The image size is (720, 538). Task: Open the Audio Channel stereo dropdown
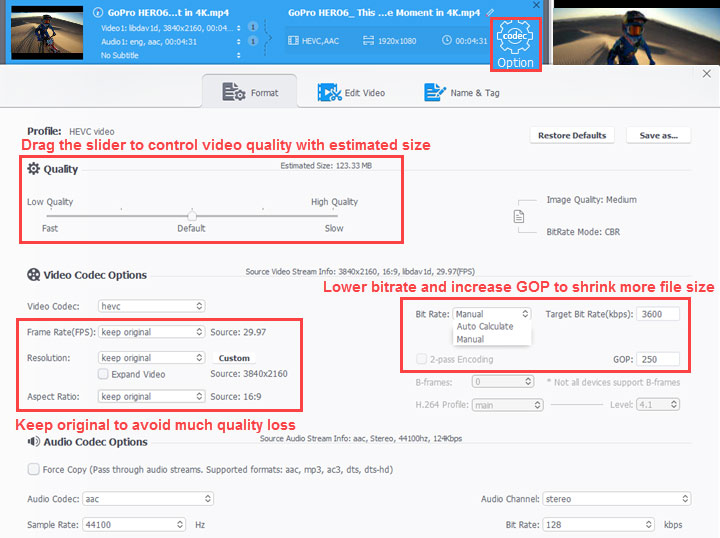click(616, 499)
